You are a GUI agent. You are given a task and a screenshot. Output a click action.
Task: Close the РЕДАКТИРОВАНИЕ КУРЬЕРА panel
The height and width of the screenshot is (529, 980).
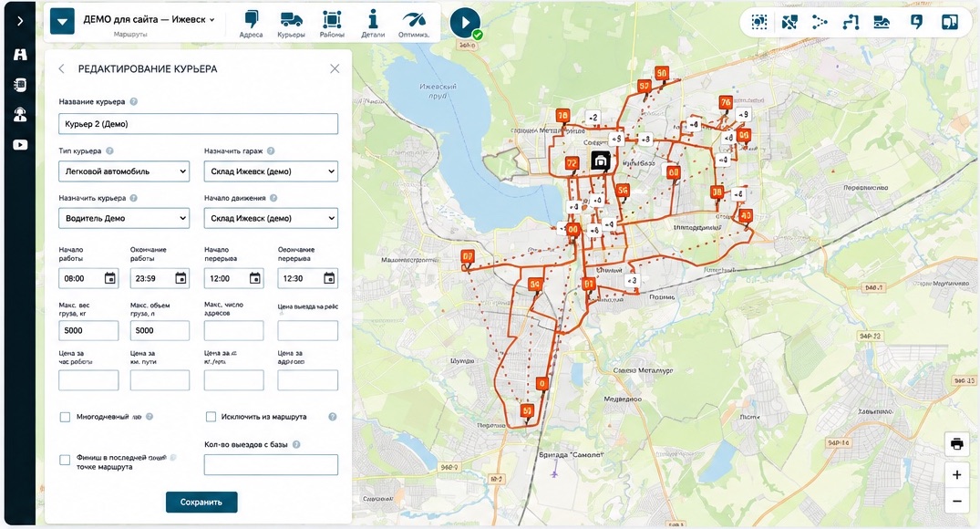coord(335,68)
